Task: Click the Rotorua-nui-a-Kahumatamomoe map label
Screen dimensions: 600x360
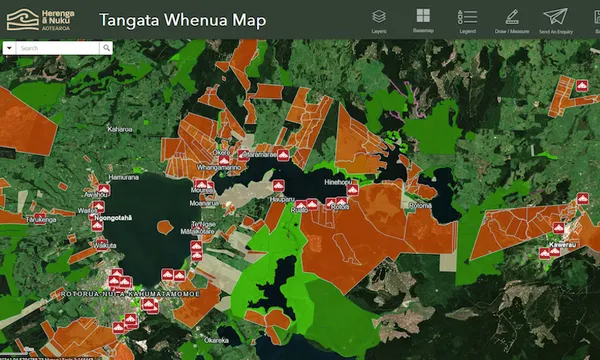Action: [x=130, y=294]
